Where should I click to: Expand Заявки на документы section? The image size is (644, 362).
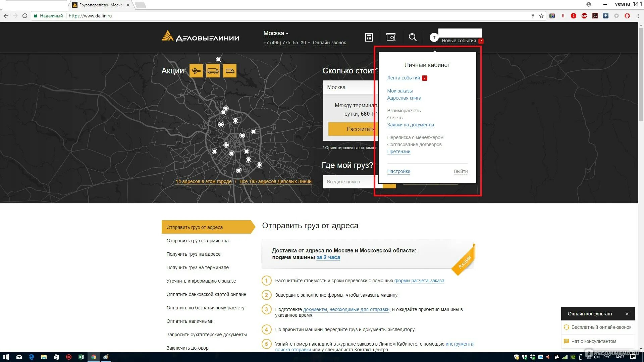click(410, 125)
